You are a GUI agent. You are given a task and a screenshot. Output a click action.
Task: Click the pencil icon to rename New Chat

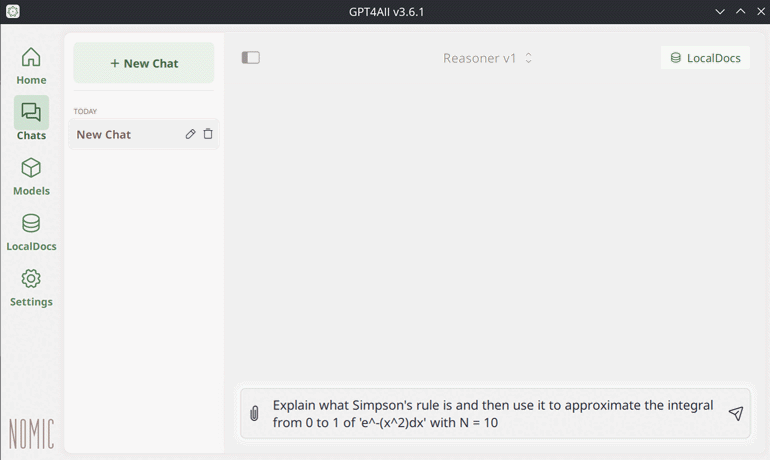pos(190,134)
